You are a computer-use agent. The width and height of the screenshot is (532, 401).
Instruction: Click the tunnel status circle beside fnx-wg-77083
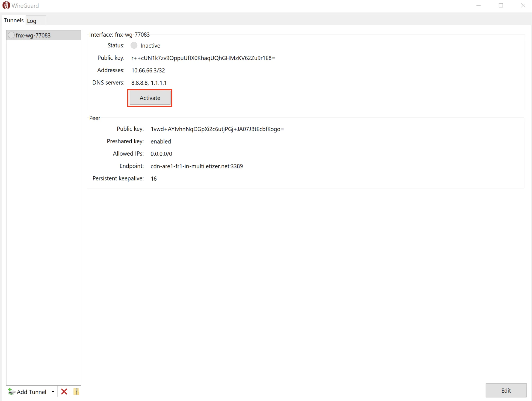point(11,35)
